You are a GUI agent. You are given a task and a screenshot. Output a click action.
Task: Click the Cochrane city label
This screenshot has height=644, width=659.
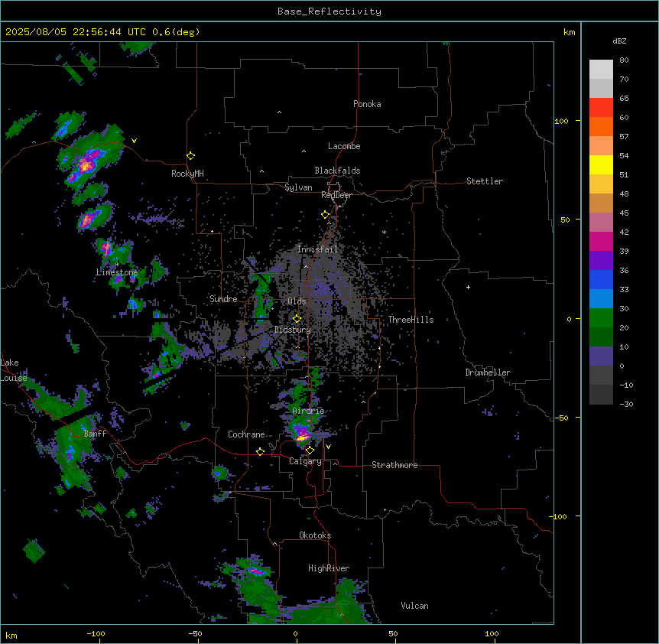tap(246, 434)
